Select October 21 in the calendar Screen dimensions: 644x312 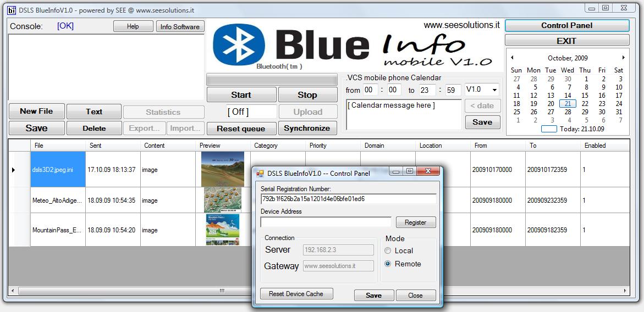(568, 104)
